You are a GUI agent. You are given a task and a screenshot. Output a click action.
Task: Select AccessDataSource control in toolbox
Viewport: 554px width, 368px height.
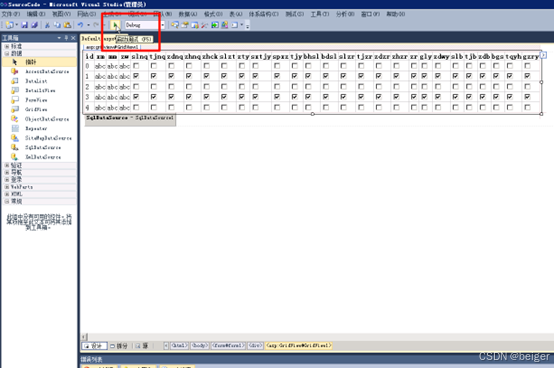coord(39,72)
